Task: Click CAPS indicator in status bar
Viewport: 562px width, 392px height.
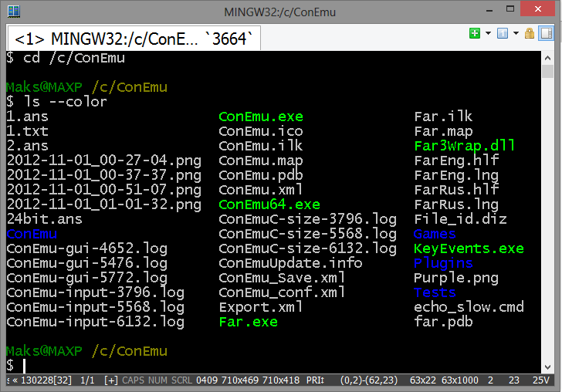Action: [x=133, y=380]
